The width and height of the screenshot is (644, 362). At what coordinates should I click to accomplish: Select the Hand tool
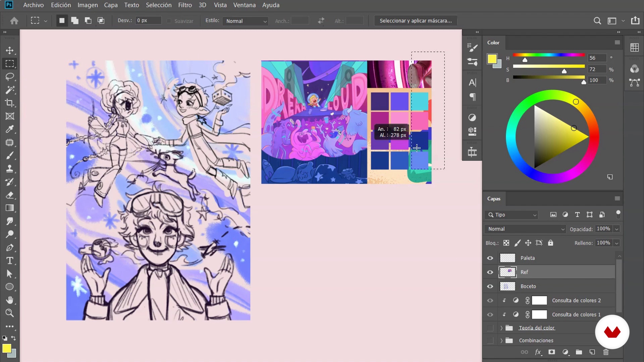(x=10, y=300)
